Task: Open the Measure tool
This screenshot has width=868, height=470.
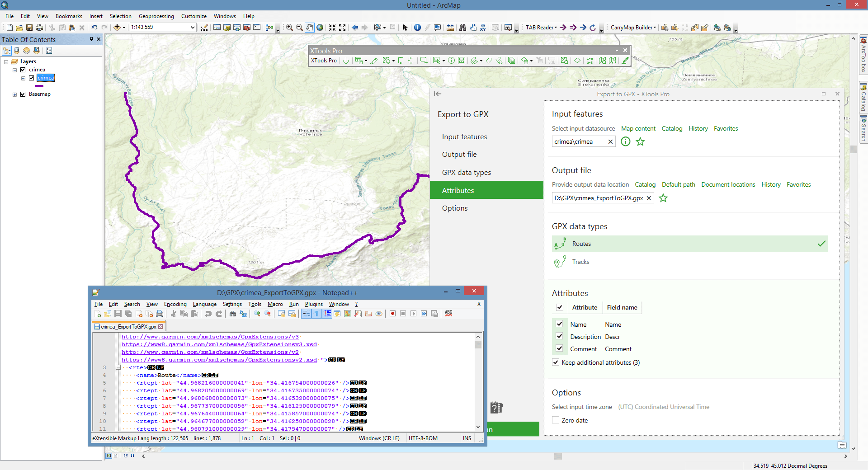Action: (450, 28)
